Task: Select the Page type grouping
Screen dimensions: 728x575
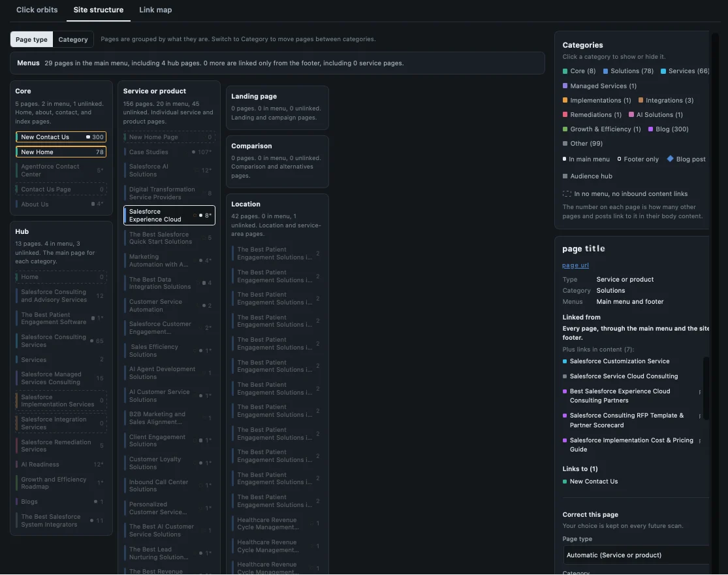Action: [31, 39]
